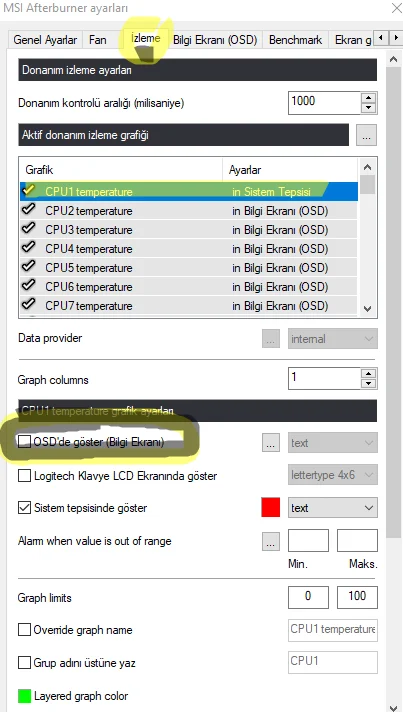403x712 pixels.
Task: Increase Graph columns value with up arrow
Action: tap(370, 373)
